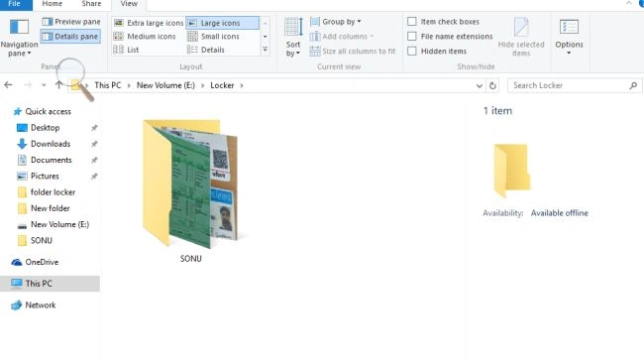Enable Hidden items checkbox
This screenshot has width=644, height=363.
412,51
